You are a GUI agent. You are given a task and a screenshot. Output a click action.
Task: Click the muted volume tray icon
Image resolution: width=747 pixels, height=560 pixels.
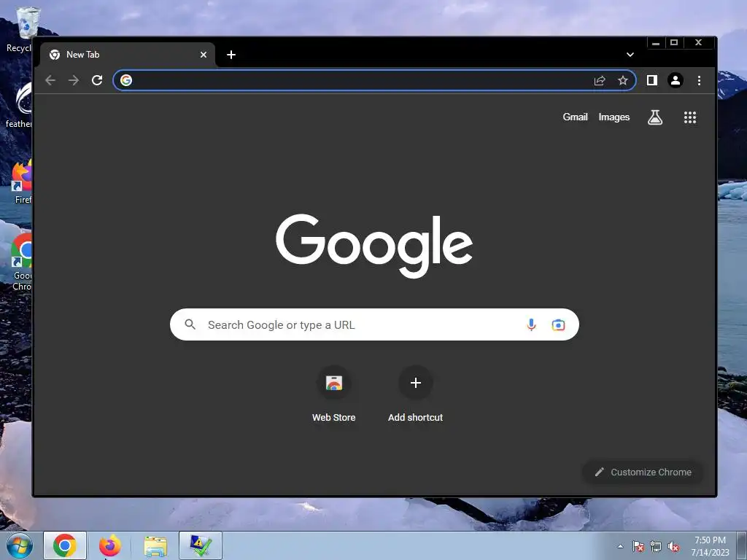coord(673,547)
